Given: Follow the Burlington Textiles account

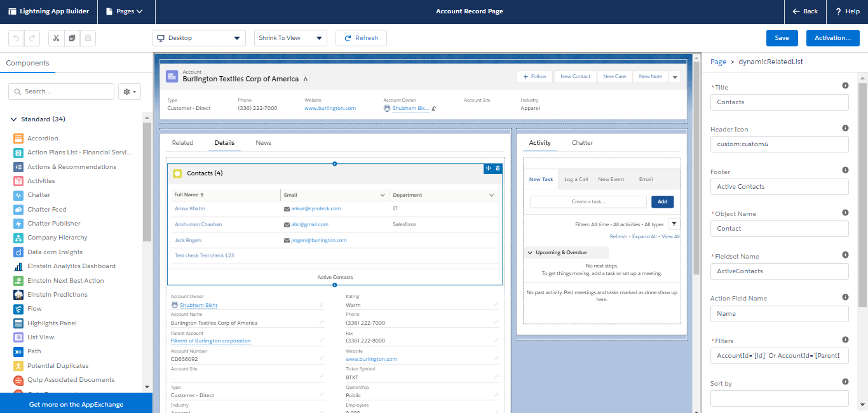Looking at the screenshot, I should 534,76.
